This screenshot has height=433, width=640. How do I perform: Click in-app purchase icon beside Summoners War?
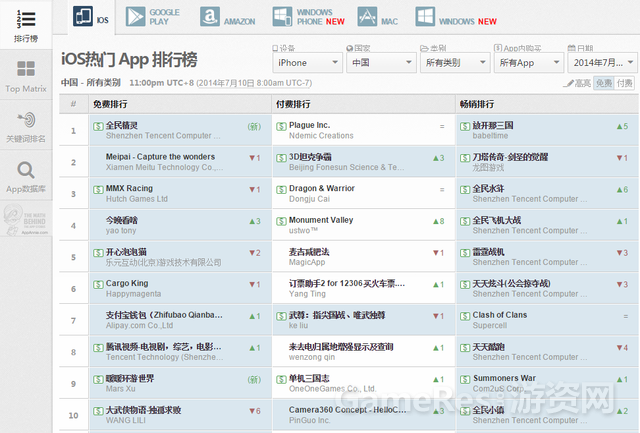pyautogui.click(x=465, y=379)
